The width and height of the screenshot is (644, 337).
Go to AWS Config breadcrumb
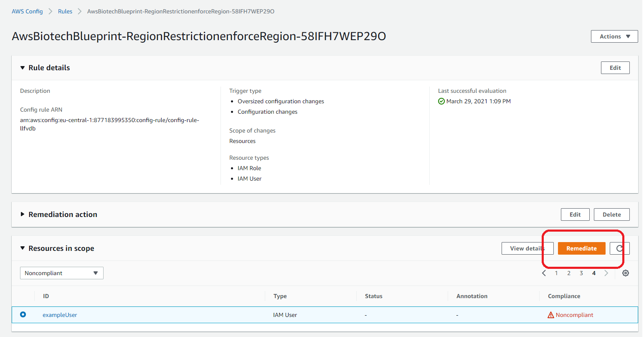pos(27,11)
